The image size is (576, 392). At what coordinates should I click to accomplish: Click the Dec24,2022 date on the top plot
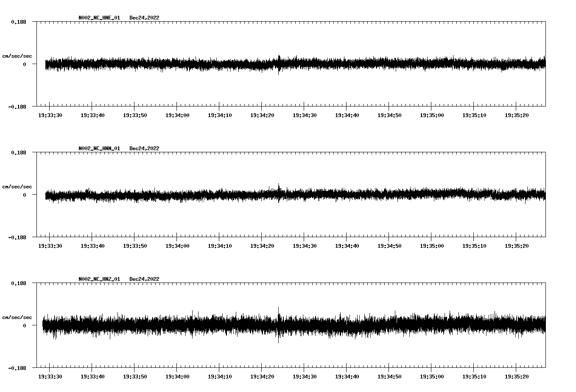(x=145, y=18)
